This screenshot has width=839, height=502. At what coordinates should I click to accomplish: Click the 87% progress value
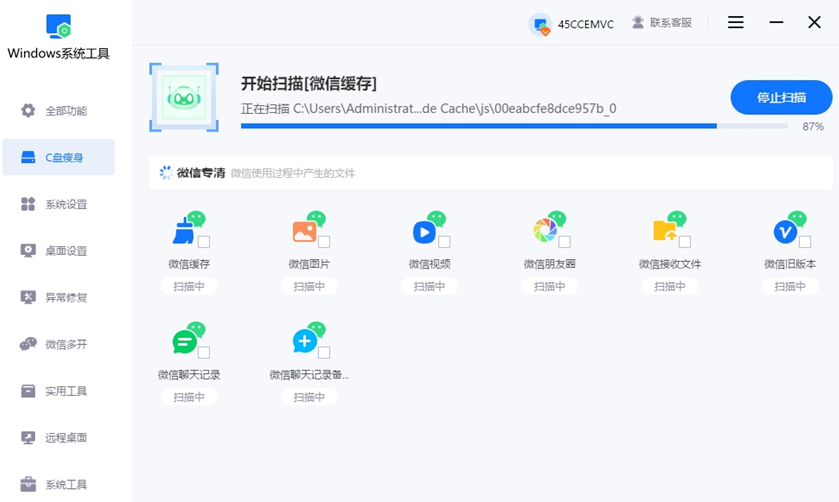813,126
